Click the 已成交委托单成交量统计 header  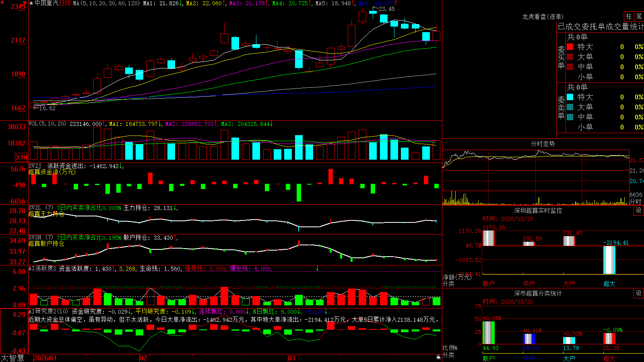pos(601,27)
